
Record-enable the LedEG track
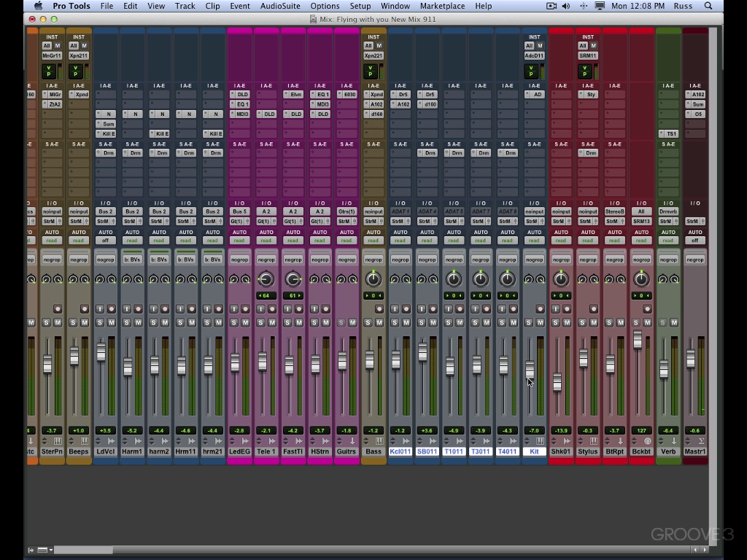coord(245,309)
